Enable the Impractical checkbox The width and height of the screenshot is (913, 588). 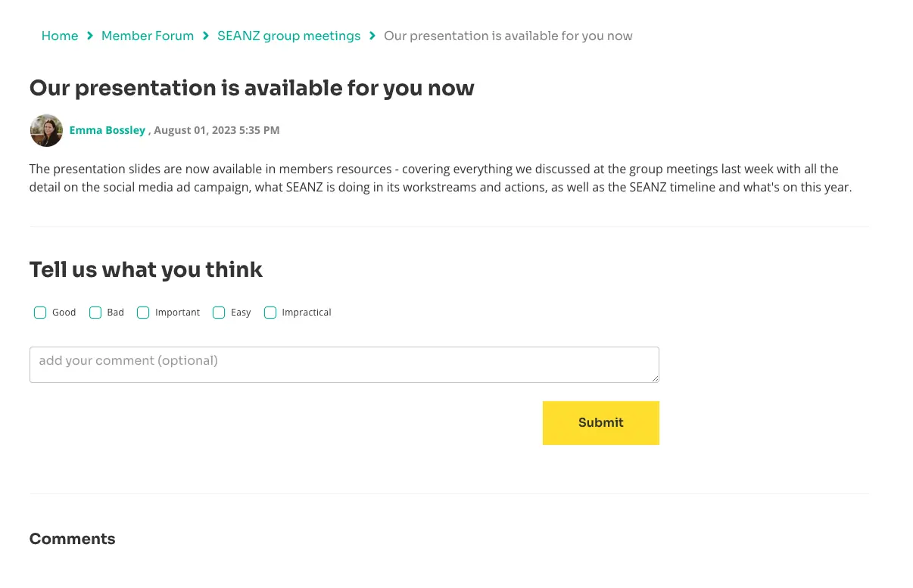270,313
